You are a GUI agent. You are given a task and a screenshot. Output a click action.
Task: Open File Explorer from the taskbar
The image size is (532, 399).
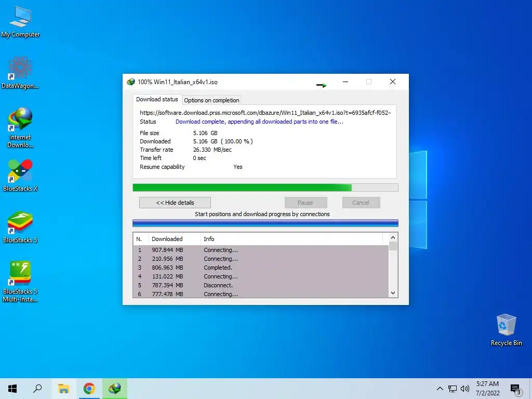[63, 389]
